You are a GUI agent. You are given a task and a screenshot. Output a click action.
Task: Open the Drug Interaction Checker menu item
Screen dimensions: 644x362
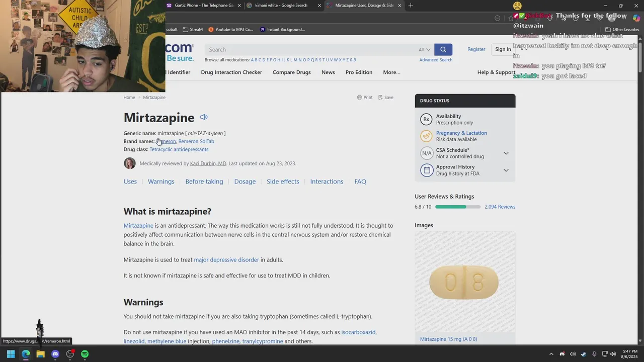tap(231, 72)
